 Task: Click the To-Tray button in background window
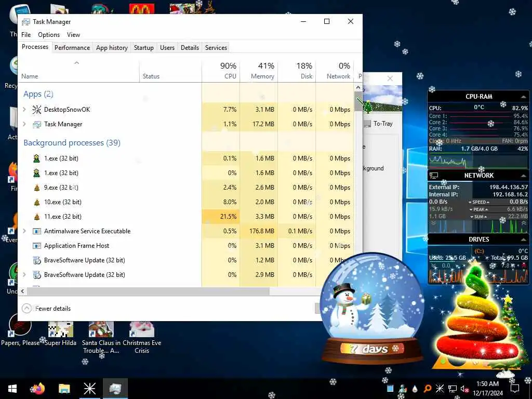pyautogui.click(x=379, y=124)
